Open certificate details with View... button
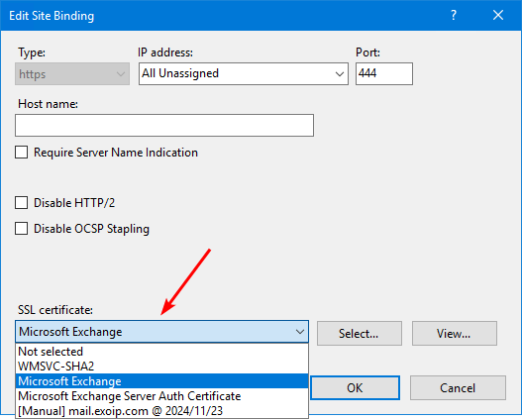Image resolution: width=522 pixels, height=420 pixels. 455,334
